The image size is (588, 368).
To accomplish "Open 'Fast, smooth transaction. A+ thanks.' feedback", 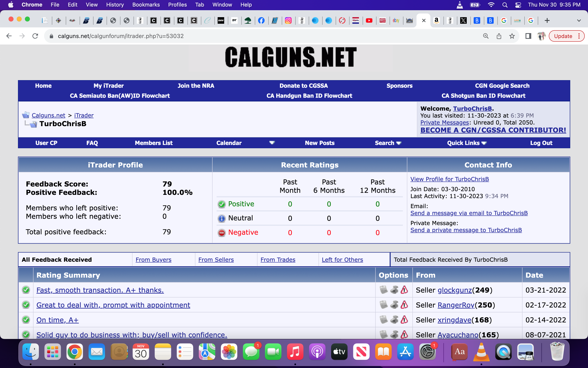I will 100,290.
